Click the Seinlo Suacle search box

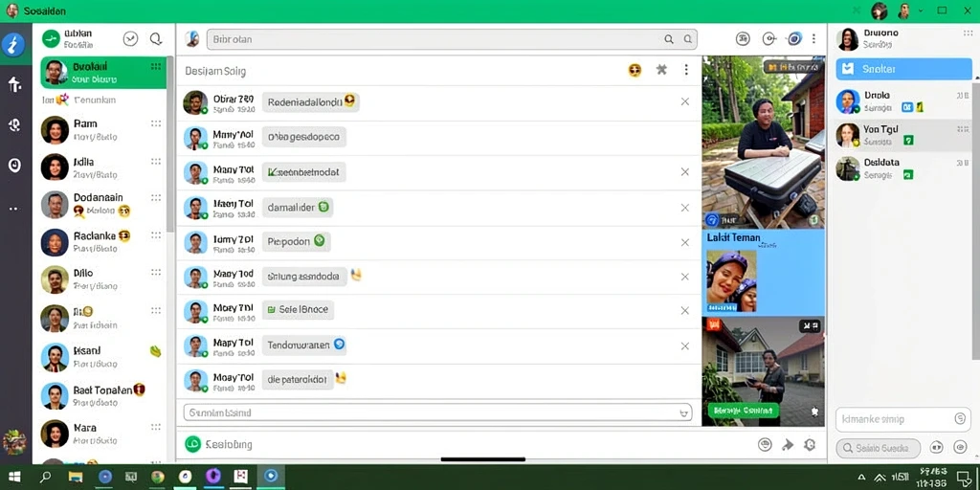pos(879,448)
